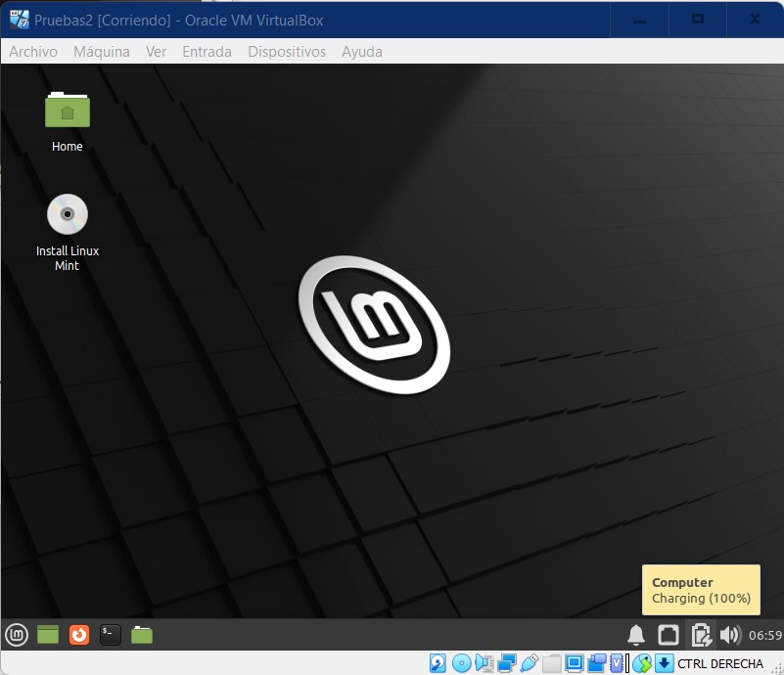
Task: Open the Archivo menu
Action: [33, 52]
